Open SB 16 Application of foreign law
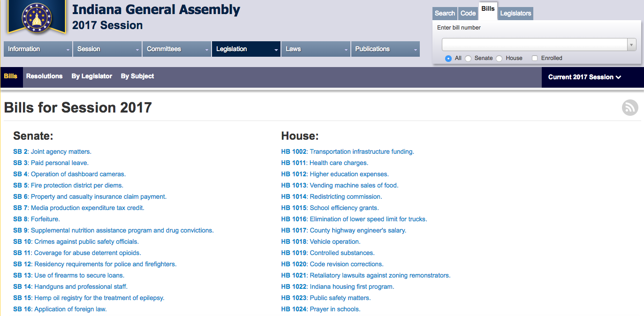Screen dimensions: 644x316 (x=60, y=309)
